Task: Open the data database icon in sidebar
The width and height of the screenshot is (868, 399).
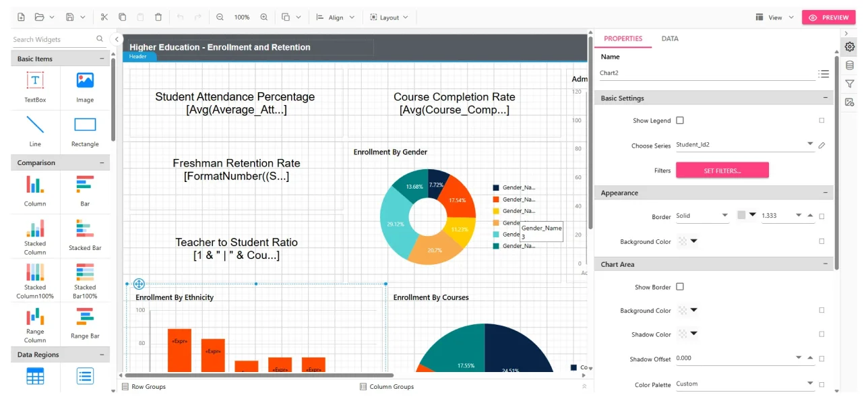Action: [x=850, y=65]
